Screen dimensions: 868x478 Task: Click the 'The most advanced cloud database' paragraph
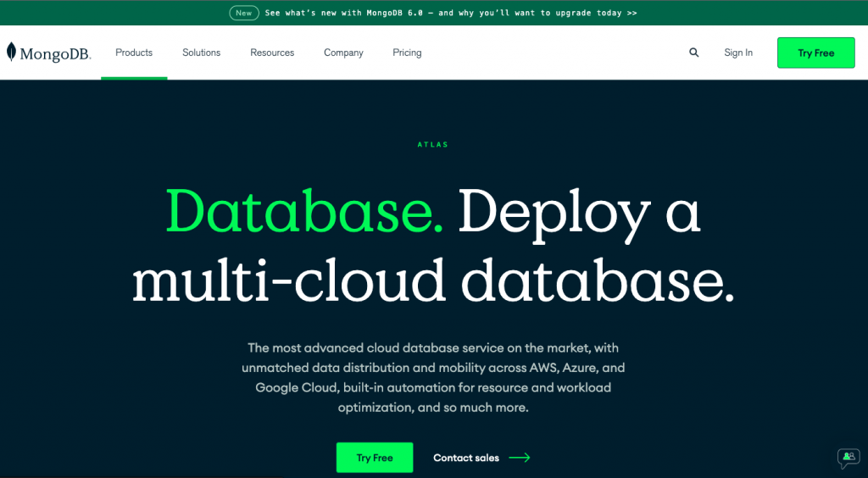click(x=433, y=377)
